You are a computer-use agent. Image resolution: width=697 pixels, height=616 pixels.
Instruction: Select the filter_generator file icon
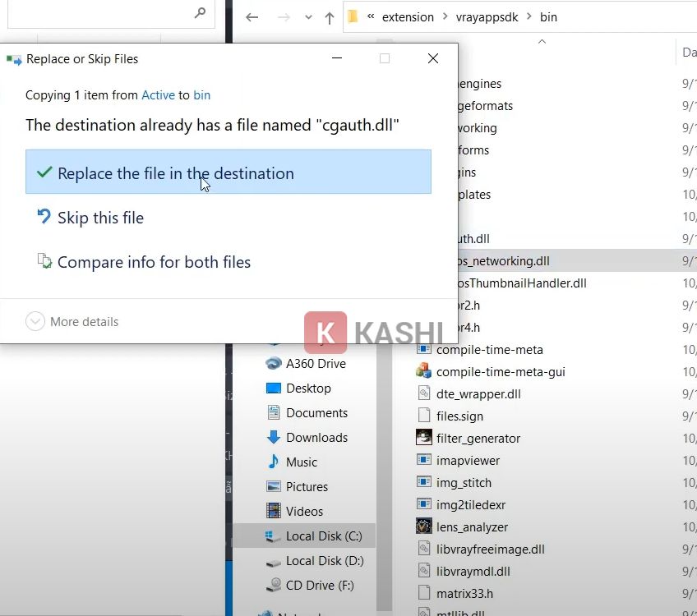(x=424, y=439)
